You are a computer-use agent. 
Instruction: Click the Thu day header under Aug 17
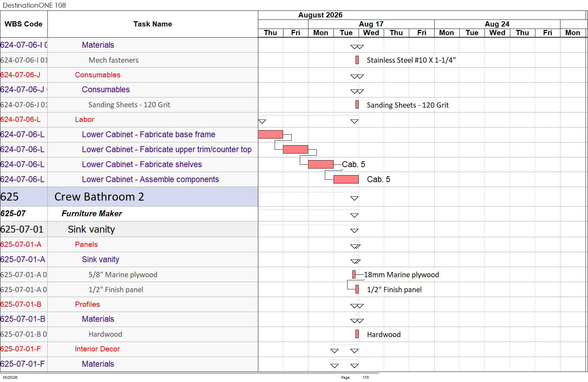pos(396,33)
